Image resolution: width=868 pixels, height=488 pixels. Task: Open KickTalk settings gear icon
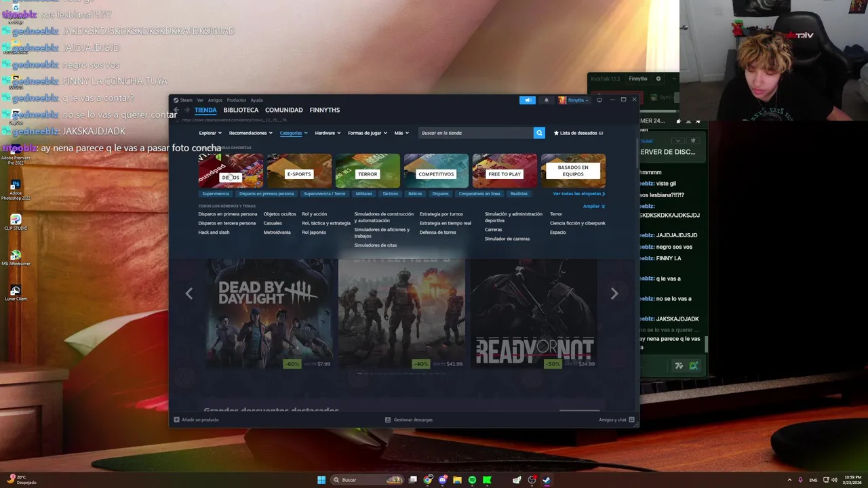click(x=658, y=79)
